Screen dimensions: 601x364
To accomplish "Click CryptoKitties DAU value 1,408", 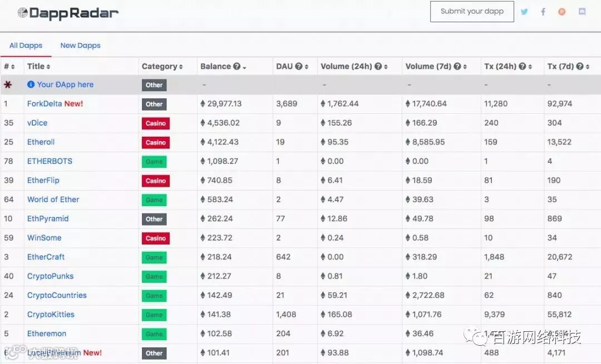I will tap(286, 314).
